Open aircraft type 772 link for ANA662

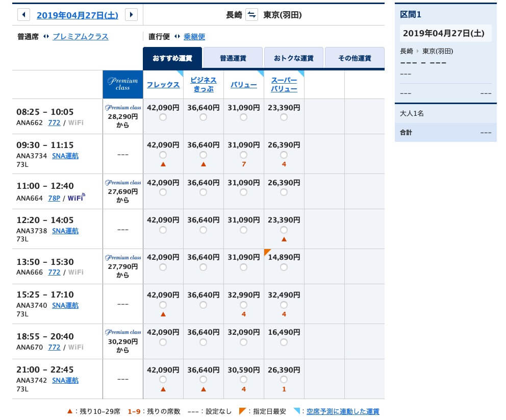tap(54, 122)
